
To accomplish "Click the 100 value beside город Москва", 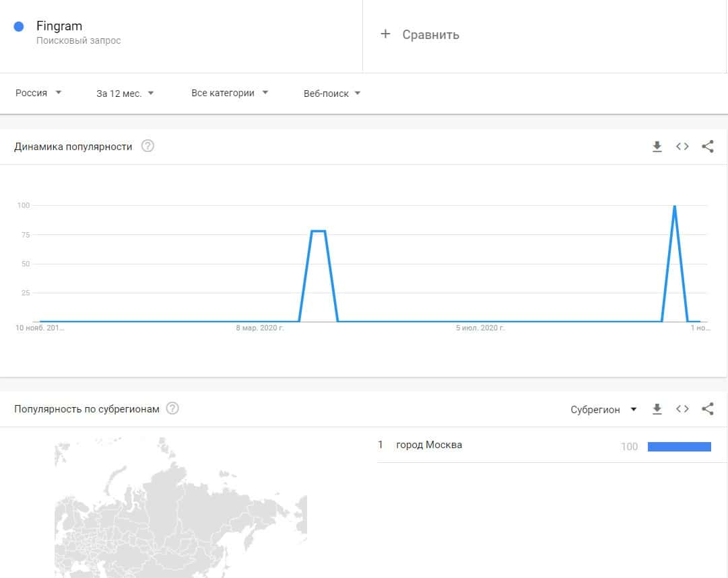I will click(629, 447).
